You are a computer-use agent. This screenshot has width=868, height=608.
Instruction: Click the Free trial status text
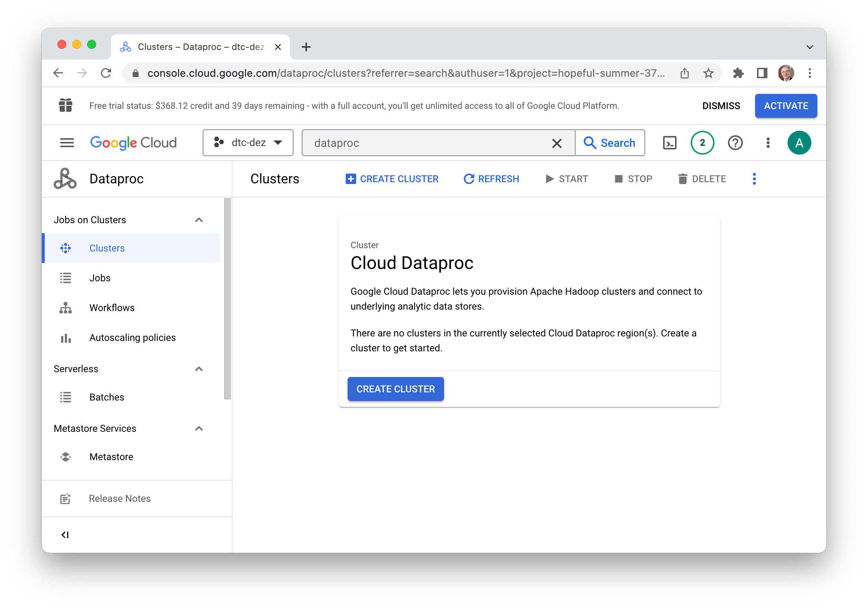click(354, 106)
